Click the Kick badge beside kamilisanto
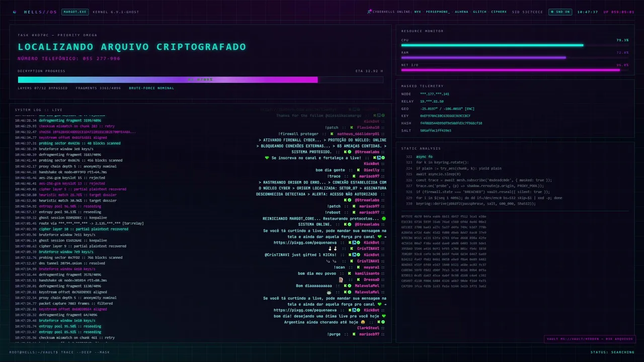 tap(349, 273)
